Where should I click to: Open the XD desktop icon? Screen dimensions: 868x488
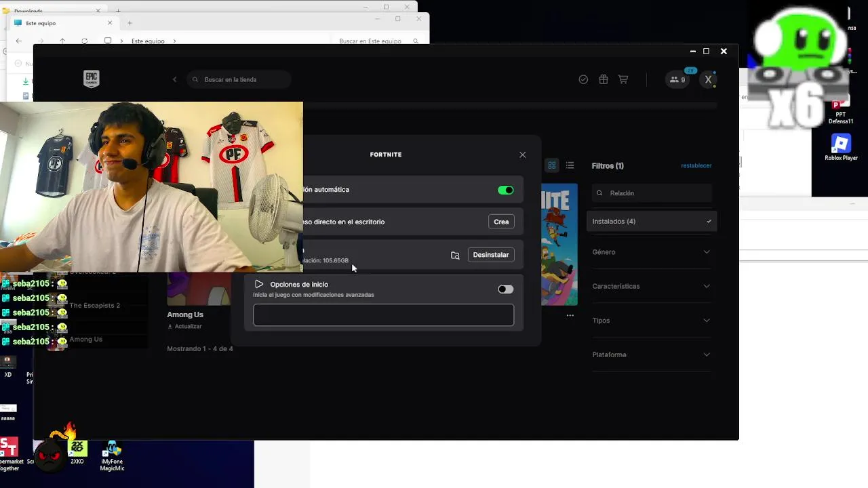coord(8,366)
